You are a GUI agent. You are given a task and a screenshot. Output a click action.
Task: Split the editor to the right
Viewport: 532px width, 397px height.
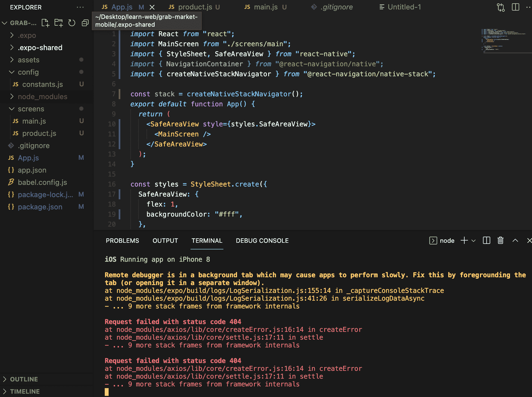tap(516, 7)
